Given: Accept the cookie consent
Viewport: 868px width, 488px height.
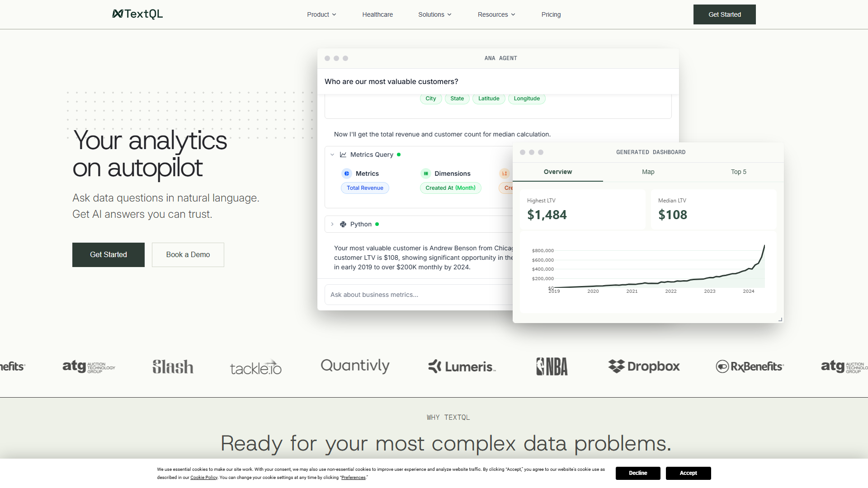Looking at the screenshot, I should pyautogui.click(x=688, y=473).
